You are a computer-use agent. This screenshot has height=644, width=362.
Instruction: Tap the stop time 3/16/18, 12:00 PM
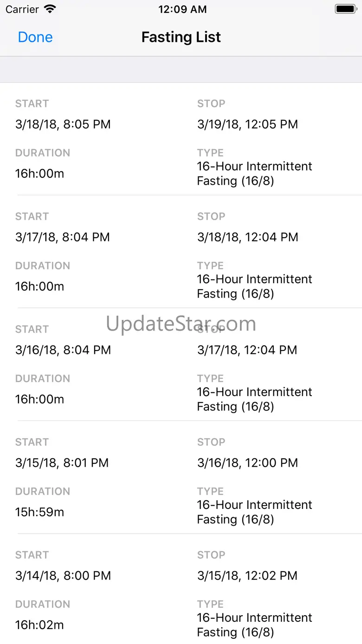247,463
